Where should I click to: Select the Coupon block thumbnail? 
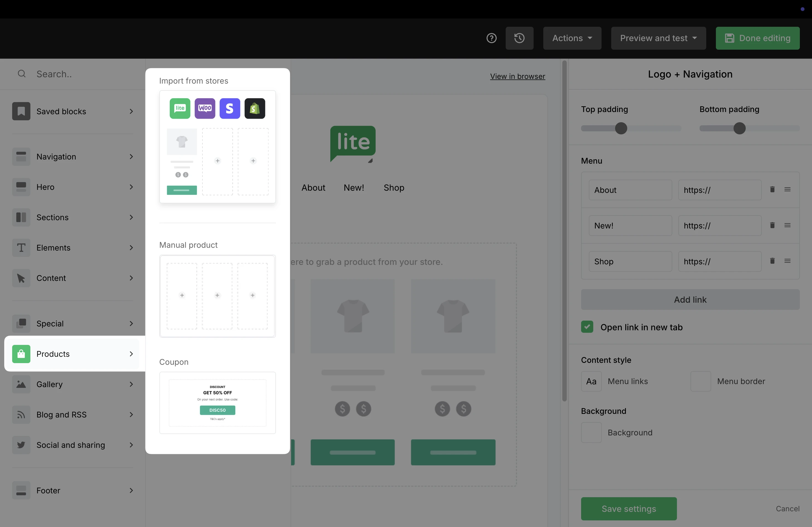click(x=217, y=403)
